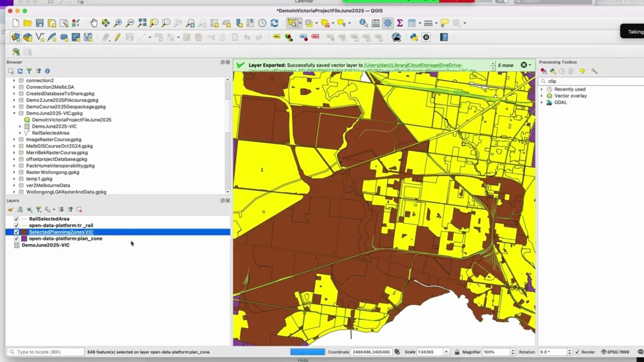Image resolution: width=644 pixels, height=362 pixels.
Task: Expand the RailSelectedArea browser node
Action: pyautogui.click(x=20, y=133)
